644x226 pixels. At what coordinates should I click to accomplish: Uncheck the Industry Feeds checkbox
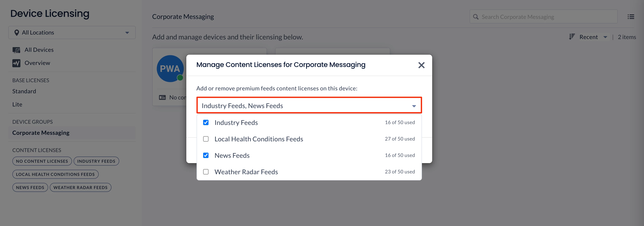click(x=206, y=123)
